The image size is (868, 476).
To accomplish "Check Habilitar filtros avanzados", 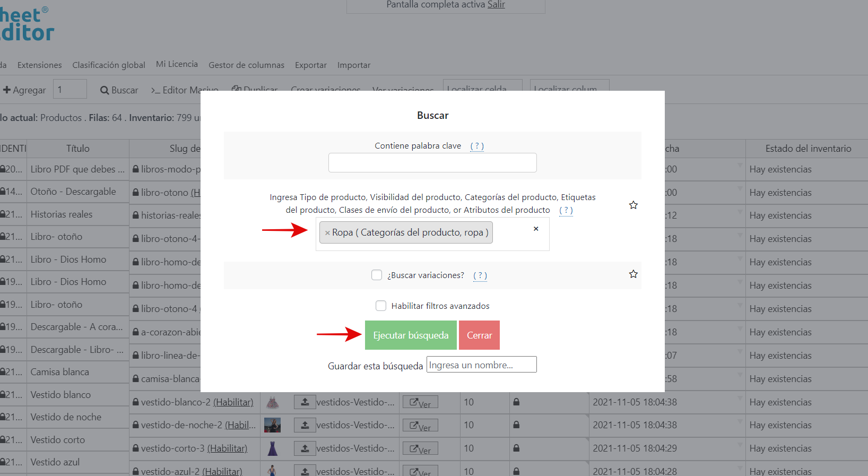I will click(381, 306).
